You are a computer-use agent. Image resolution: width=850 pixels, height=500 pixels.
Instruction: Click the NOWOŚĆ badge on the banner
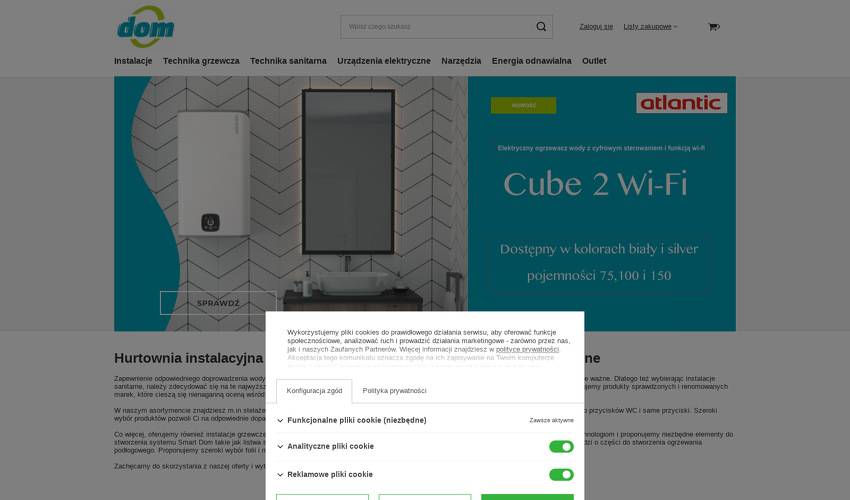[523, 105]
